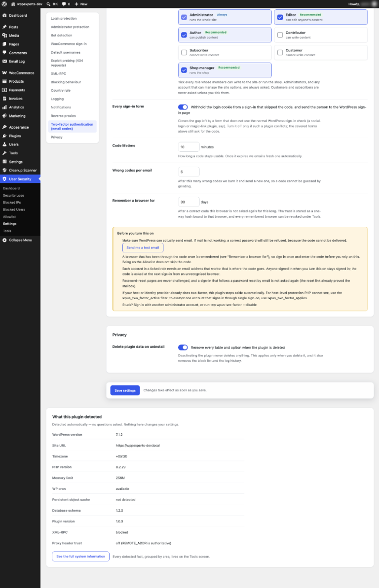The width and height of the screenshot is (379, 588).
Task: Go to Reverse proxies section
Action: point(63,116)
